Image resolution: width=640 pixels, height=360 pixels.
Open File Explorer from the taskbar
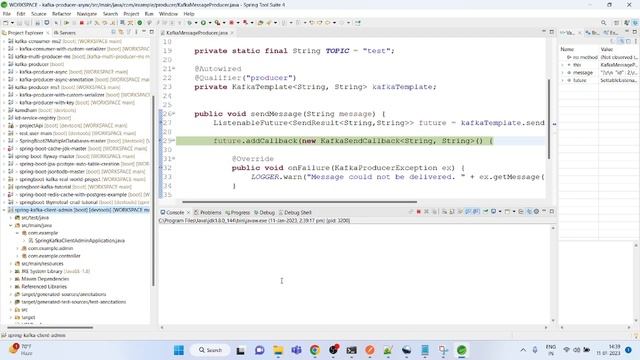point(278,350)
